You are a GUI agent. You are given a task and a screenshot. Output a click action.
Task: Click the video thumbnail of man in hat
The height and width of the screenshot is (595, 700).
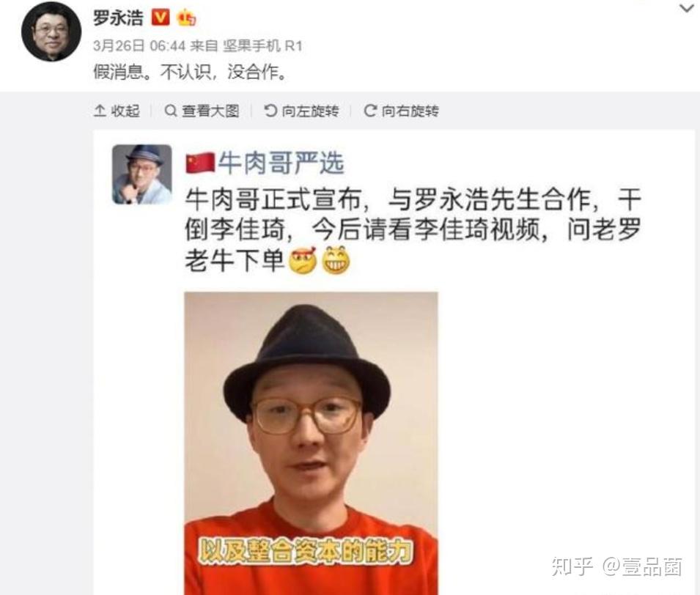312,443
